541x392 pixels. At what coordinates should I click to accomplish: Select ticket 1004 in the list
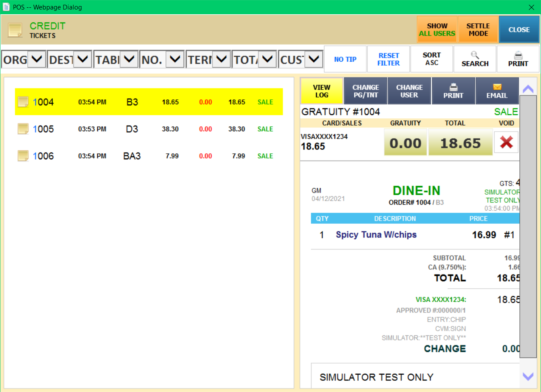pos(149,102)
